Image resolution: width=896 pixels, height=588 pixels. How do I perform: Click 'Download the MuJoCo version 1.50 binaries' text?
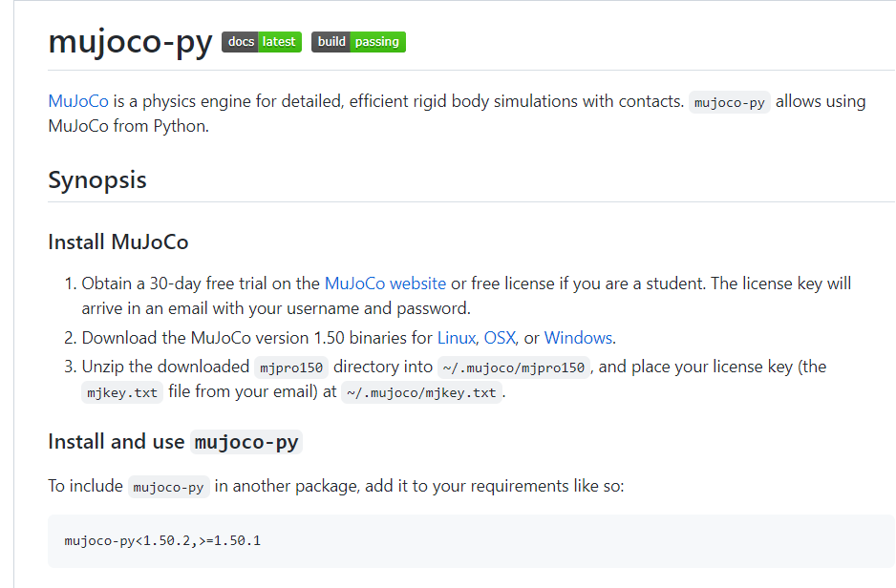(x=257, y=338)
